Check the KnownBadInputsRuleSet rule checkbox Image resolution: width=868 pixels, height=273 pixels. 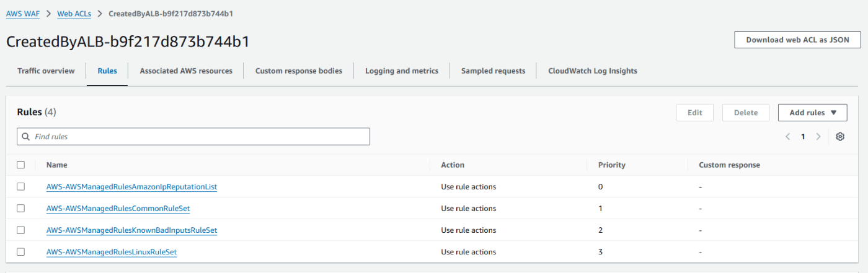pyautogui.click(x=21, y=230)
